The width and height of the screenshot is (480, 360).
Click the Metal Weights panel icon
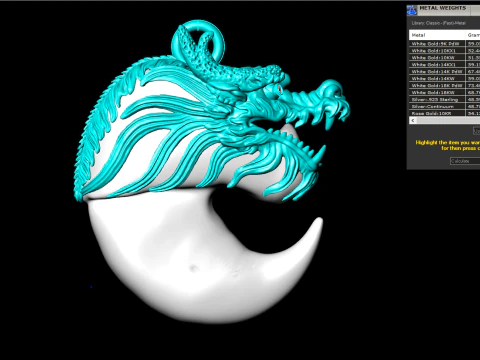click(412, 10)
